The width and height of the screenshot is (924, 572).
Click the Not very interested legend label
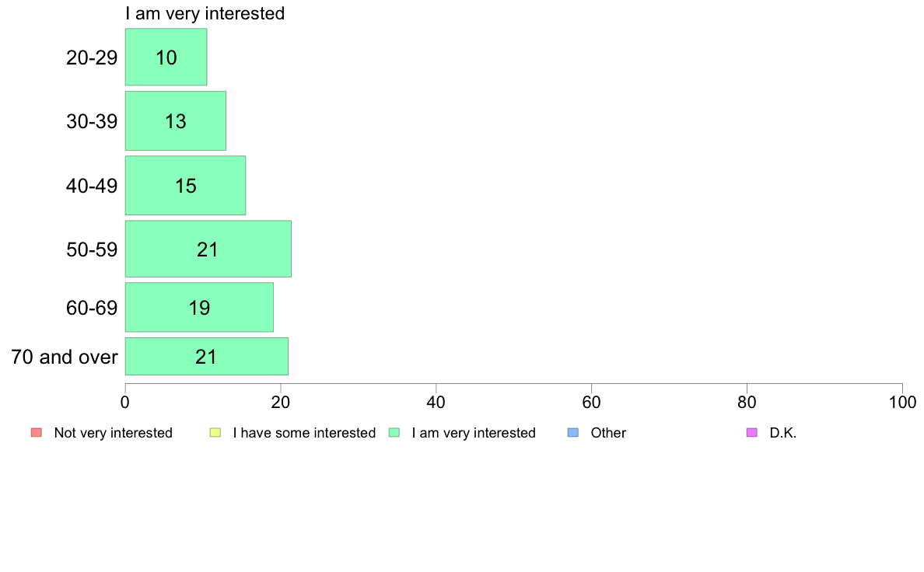pos(113,433)
